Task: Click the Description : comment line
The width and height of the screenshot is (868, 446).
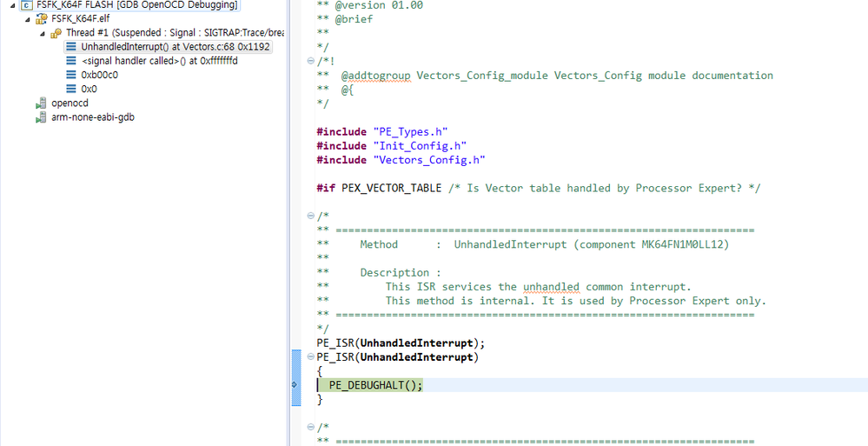Action: pyautogui.click(x=379, y=273)
